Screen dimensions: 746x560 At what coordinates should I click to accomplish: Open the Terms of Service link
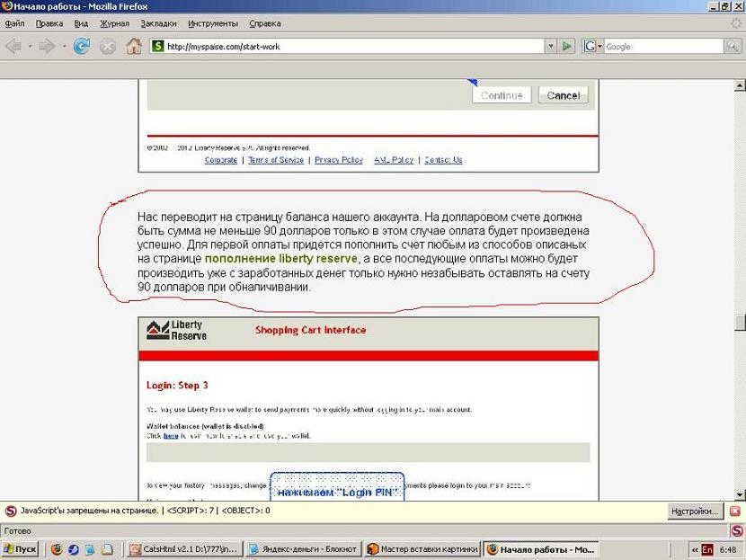[x=276, y=160]
